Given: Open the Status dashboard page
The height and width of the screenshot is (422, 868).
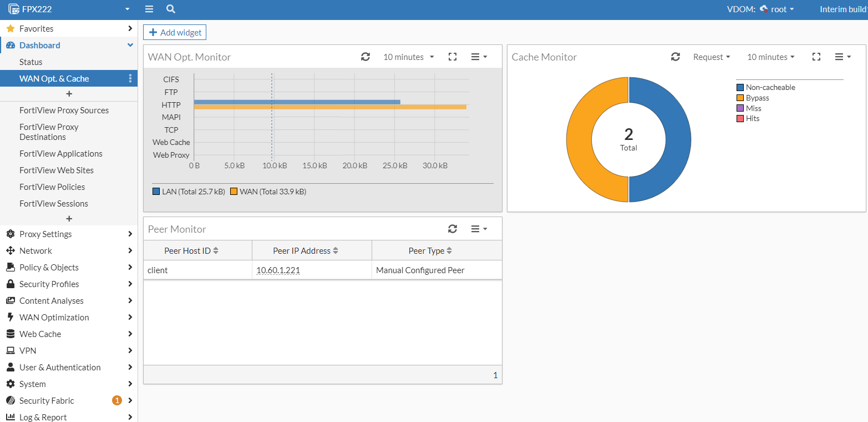Looking at the screenshot, I should pos(31,62).
